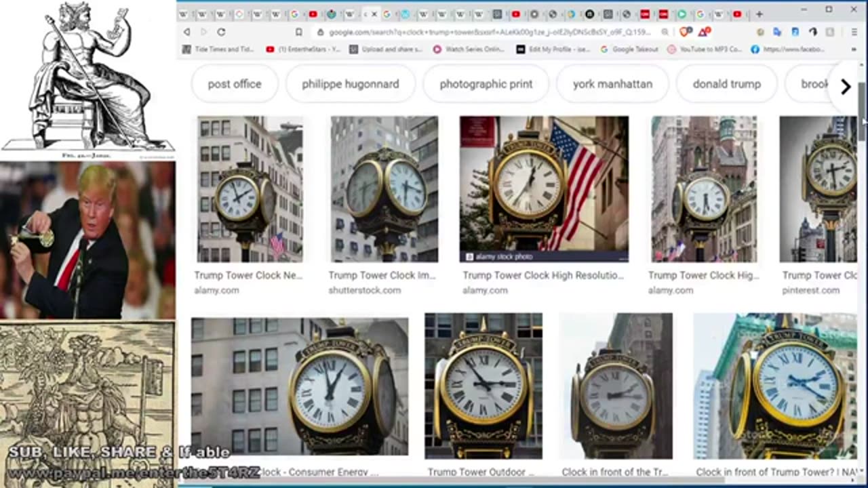This screenshot has width=868, height=488.
Task: Reload the current Google search page
Action: point(221,32)
